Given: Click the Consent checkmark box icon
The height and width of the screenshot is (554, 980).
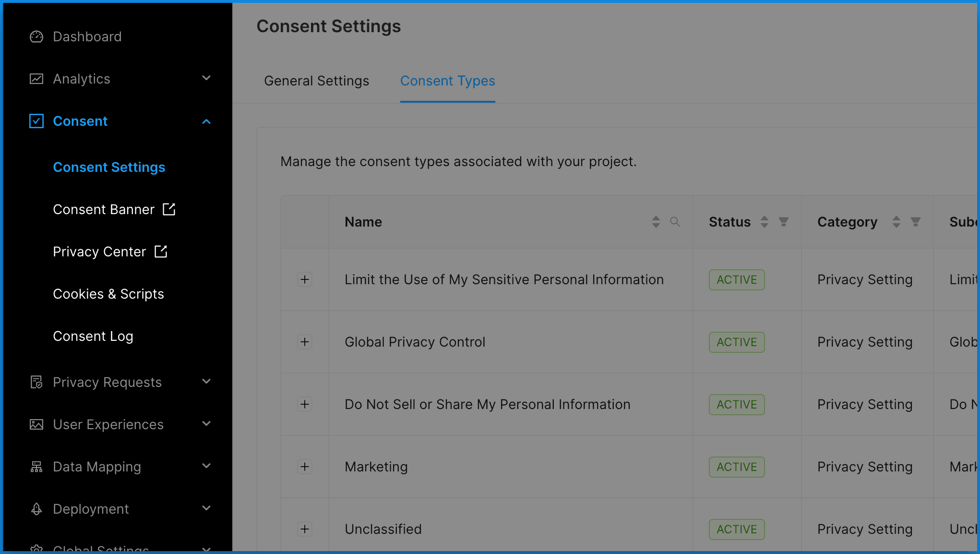Looking at the screenshot, I should tap(36, 121).
